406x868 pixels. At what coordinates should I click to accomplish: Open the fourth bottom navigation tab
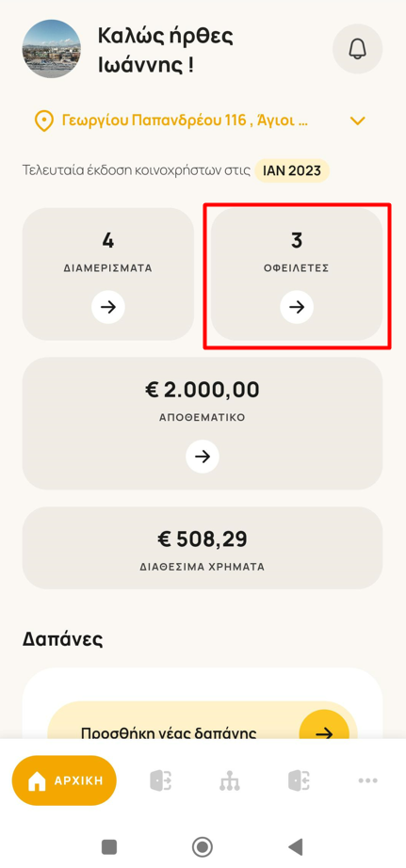click(x=300, y=780)
